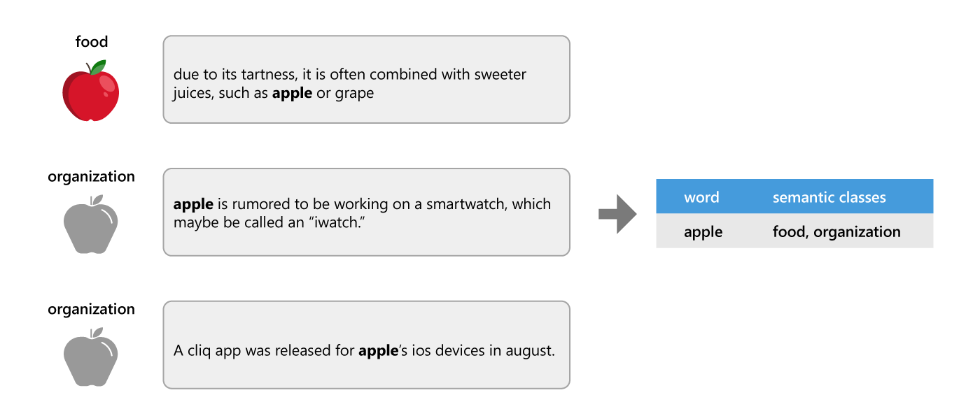Image resolution: width=980 pixels, height=416 pixels.
Task: Click the "organization" label above the smartwatch-row apple
Action: pyautogui.click(x=91, y=177)
